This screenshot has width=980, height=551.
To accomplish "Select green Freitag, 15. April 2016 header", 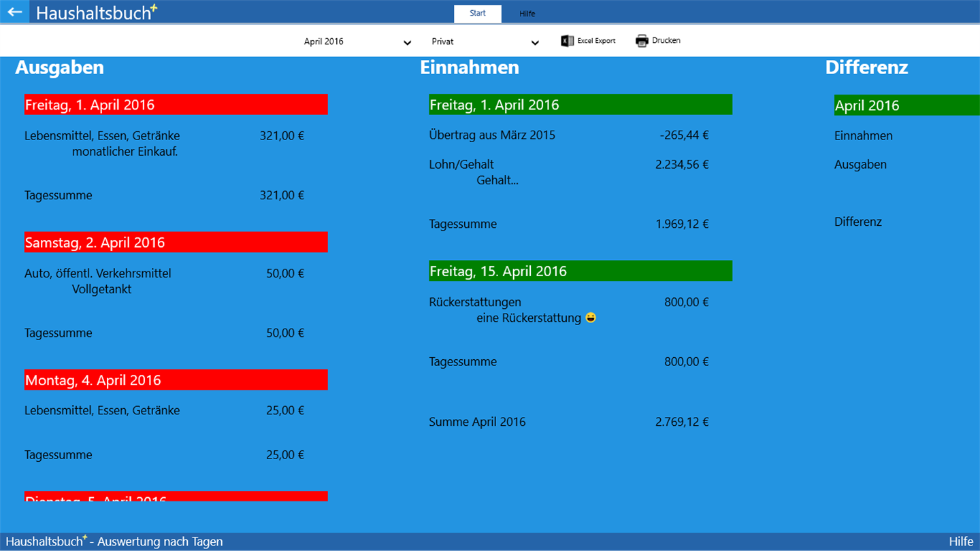I will [x=581, y=271].
